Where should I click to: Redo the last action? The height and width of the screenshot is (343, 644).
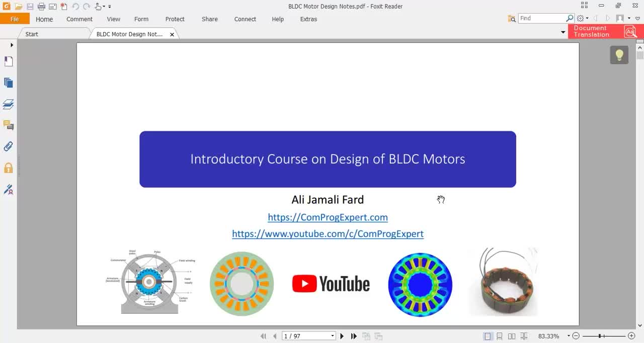point(87,7)
